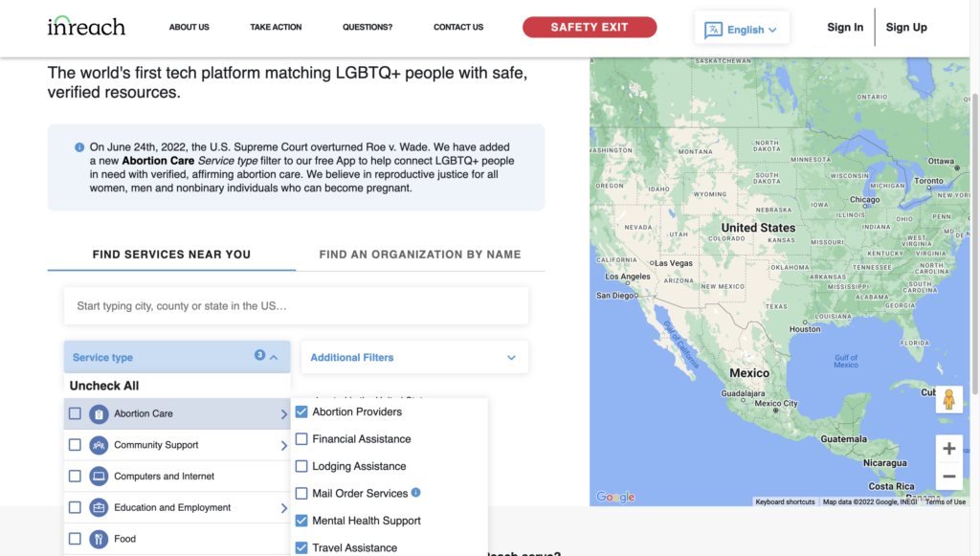980x556 pixels.
Task: Click the Las Vegas label on the map
Action: click(673, 263)
